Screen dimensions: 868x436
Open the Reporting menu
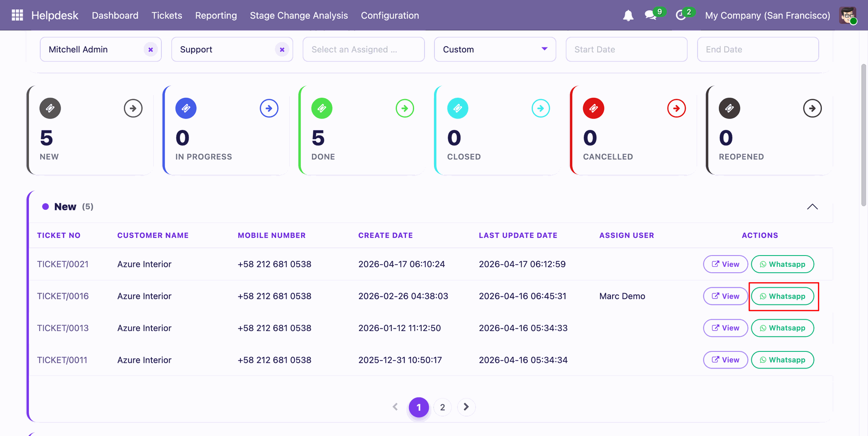pos(216,15)
